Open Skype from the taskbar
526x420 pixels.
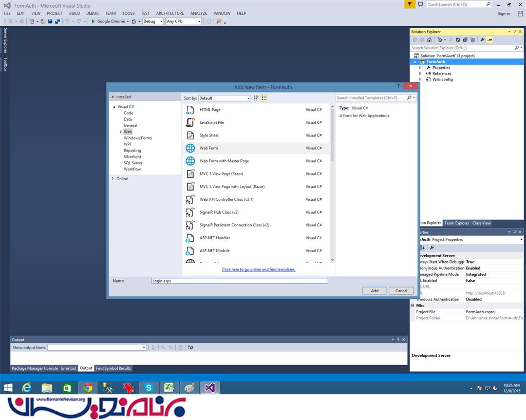[x=149, y=388]
